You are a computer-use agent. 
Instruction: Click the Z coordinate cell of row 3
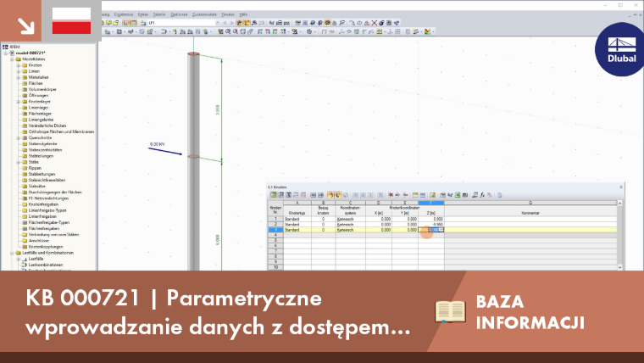pos(430,230)
